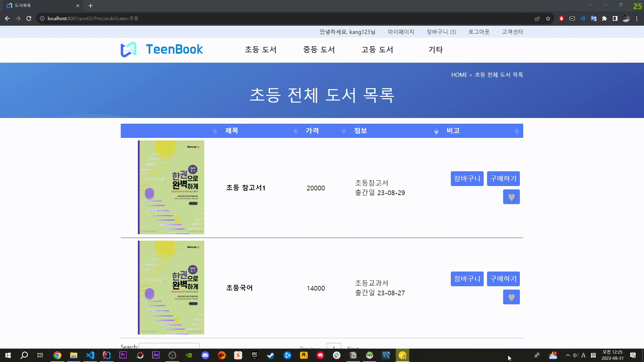Click the share page icon in address bar
The width and height of the screenshot is (644, 362).
coord(537,18)
